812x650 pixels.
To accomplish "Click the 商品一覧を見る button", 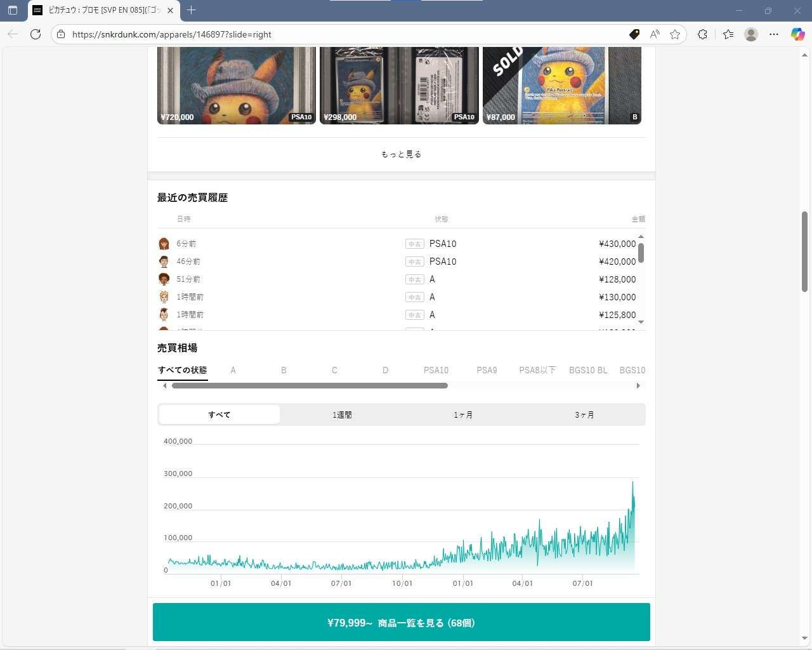I will pyautogui.click(x=401, y=623).
